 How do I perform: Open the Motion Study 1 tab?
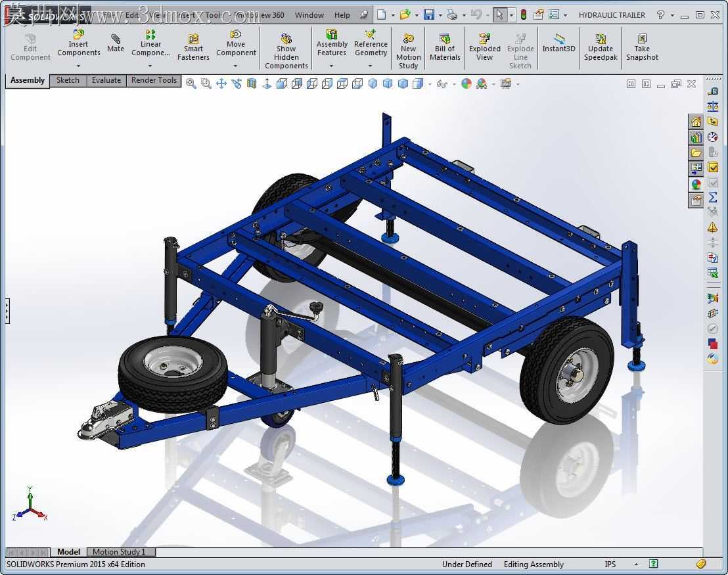[x=120, y=552]
